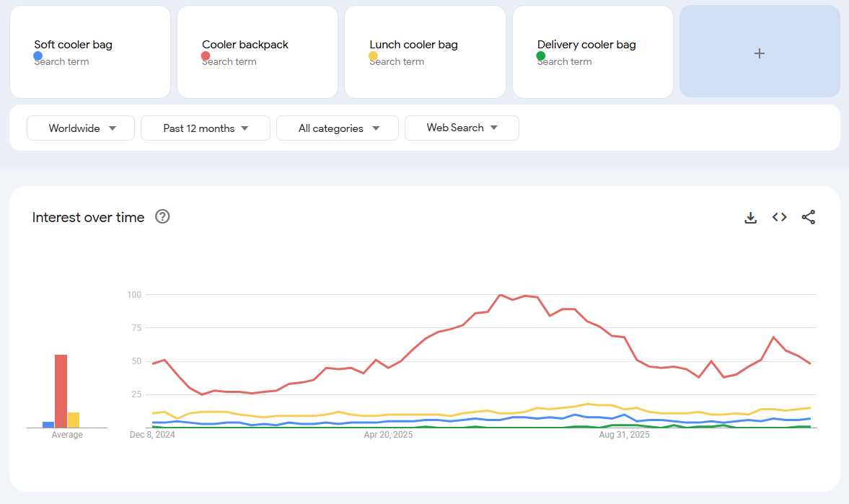Click the green dot for Delivery cooler bag
The height and width of the screenshot is (504, 849).
541,56
